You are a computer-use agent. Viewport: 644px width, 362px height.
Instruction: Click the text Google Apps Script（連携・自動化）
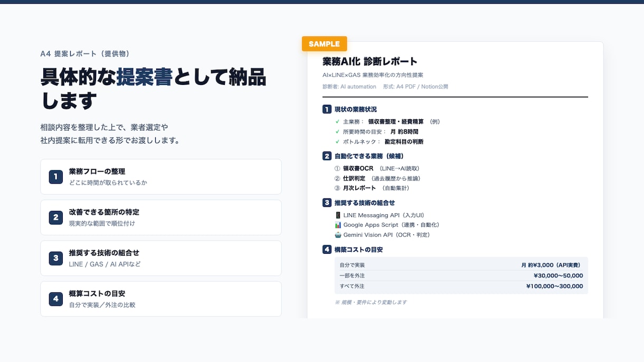pyautogui.click(x=391, y=225)
